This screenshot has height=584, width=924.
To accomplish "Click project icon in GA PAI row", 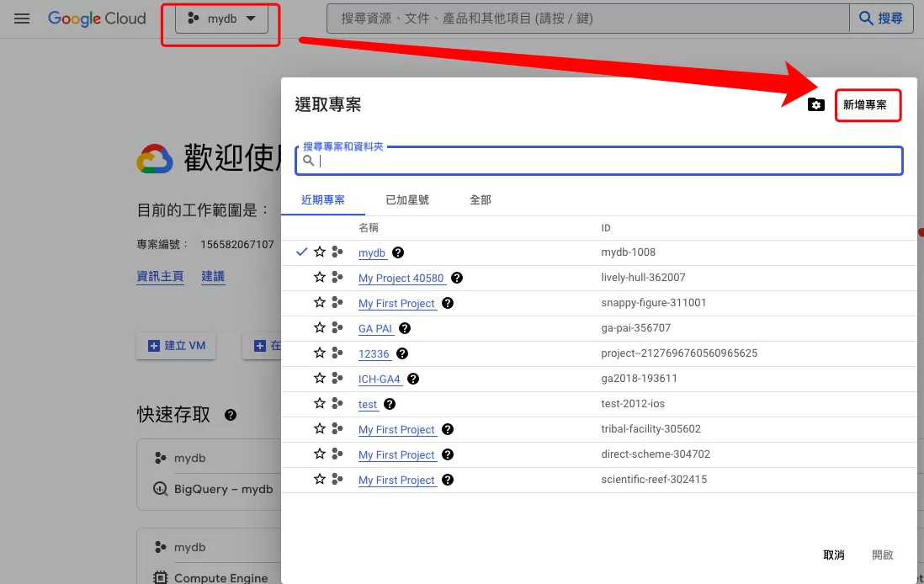I will [337, 328].
